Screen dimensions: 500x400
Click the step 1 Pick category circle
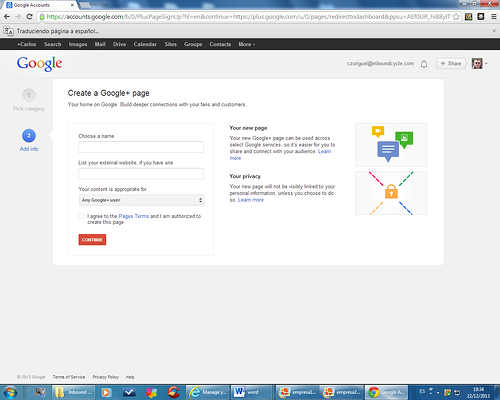click(x=29, y=95)
